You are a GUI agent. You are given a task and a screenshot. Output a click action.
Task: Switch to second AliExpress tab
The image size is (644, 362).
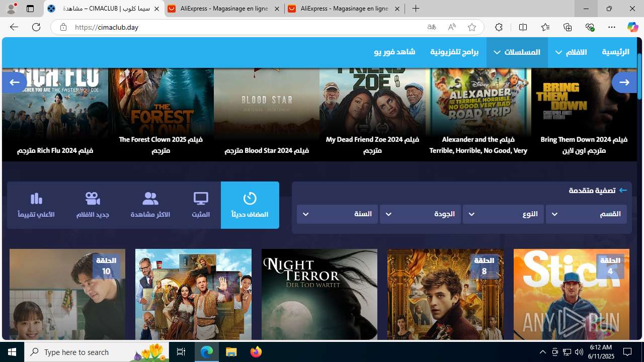344,9
